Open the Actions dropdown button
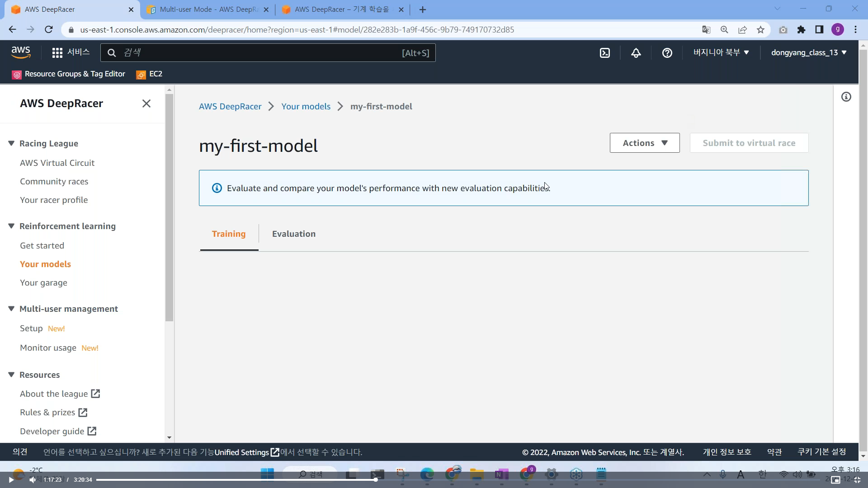 (644, 143)
